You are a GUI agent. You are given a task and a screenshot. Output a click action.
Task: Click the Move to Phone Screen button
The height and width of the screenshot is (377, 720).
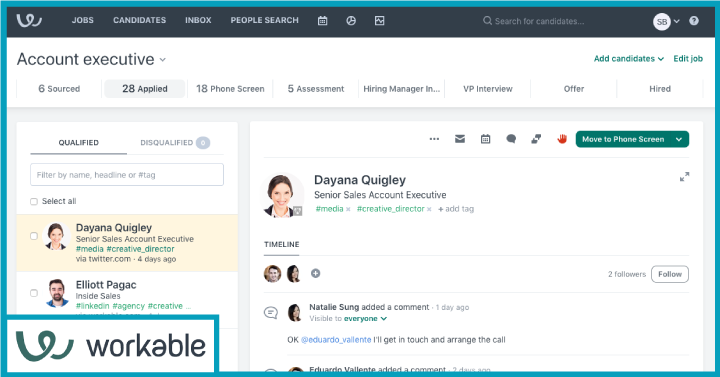tap(623, 139)
